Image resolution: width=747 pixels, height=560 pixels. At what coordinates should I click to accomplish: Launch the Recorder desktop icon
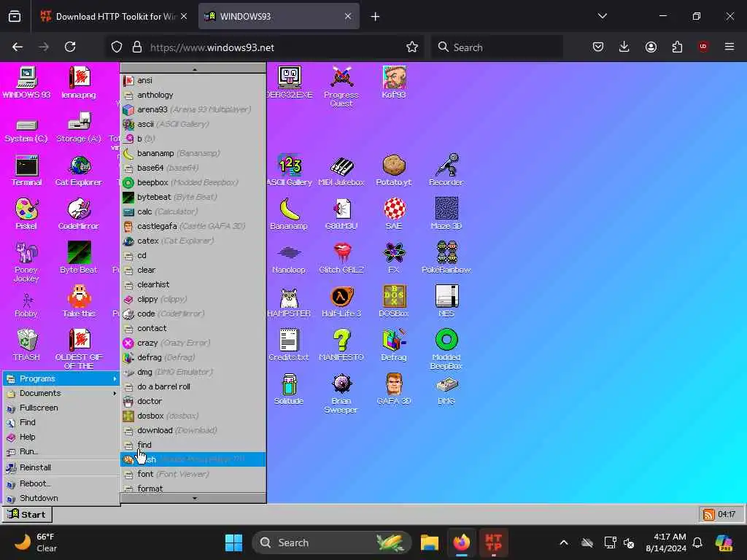click(x=446, y=171)
